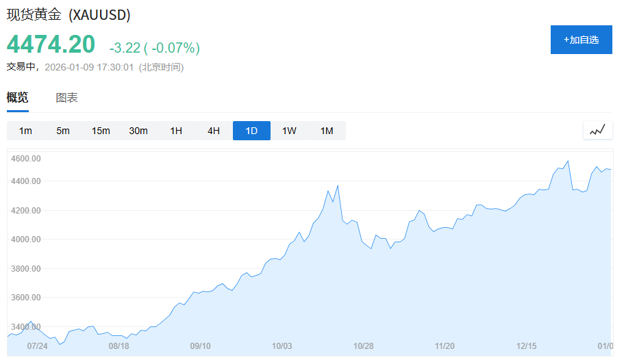Screen dimensions: 624x364
Task: Click the line chart type icon
Action: [x=597, y=130]
